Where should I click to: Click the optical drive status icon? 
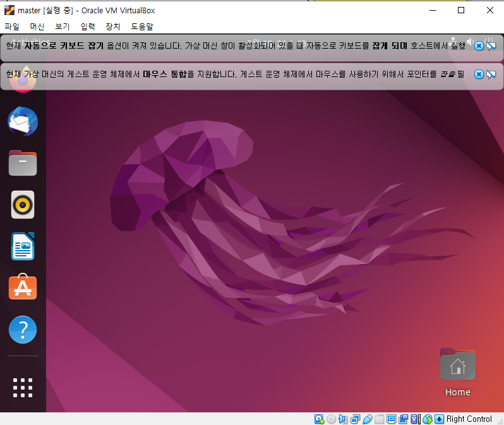coord(332,419)
